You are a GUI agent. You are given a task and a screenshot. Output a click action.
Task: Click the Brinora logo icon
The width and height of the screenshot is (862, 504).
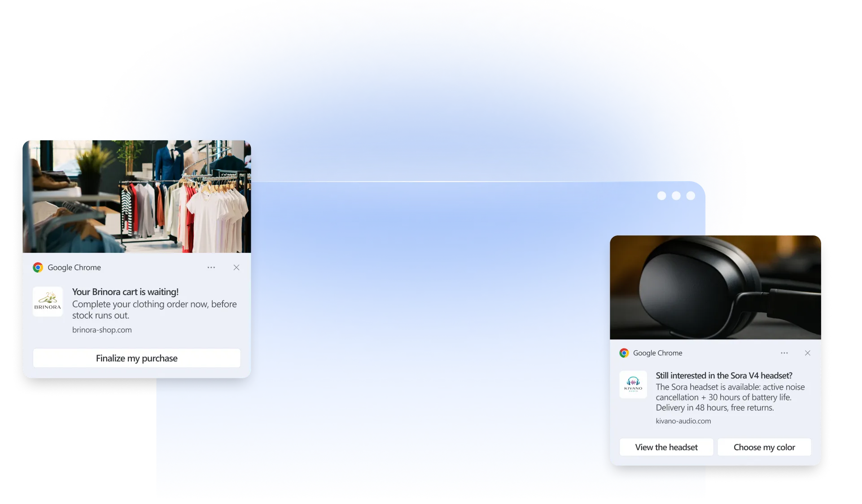click(x=48, y=302)
